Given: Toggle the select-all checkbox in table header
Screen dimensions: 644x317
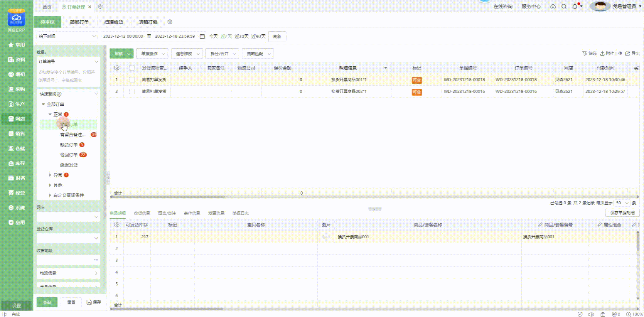Looking at the screenshot, I should tap(132, 68).
